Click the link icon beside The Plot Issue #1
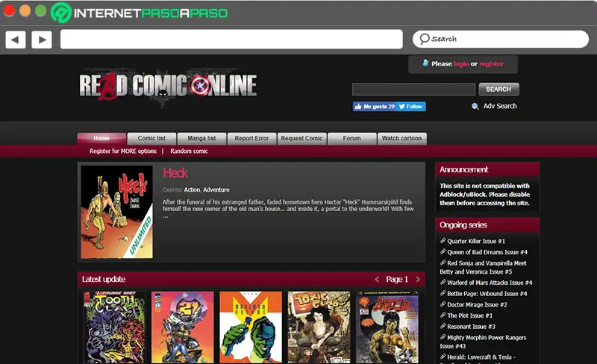 pyautogui.click(x=443, y=316)
